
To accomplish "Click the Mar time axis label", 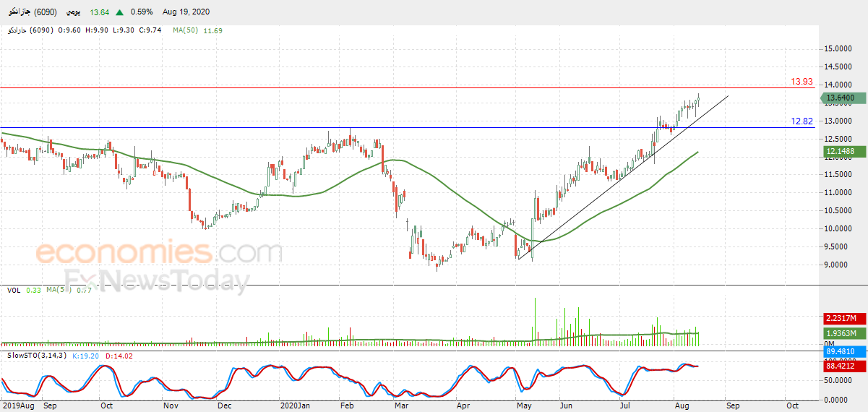I will point(400,406).
